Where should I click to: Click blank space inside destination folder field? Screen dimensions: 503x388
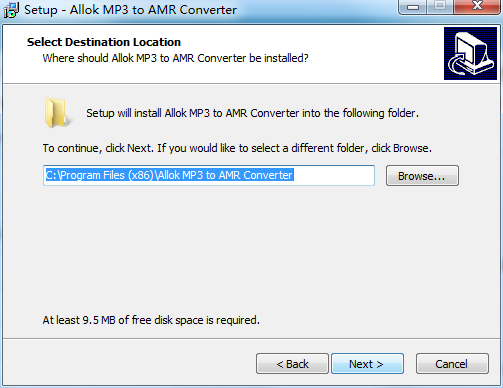pyautogui.click(x=333, y=175)
